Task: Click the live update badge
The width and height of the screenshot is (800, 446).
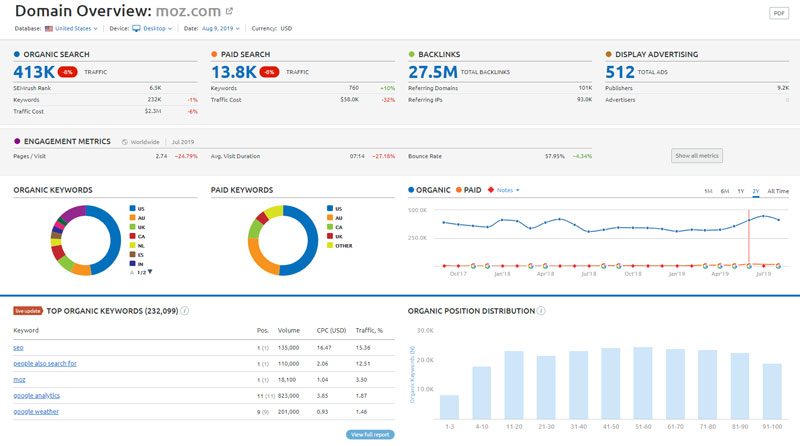Action: pyautogui.click(x=28, y=311)
